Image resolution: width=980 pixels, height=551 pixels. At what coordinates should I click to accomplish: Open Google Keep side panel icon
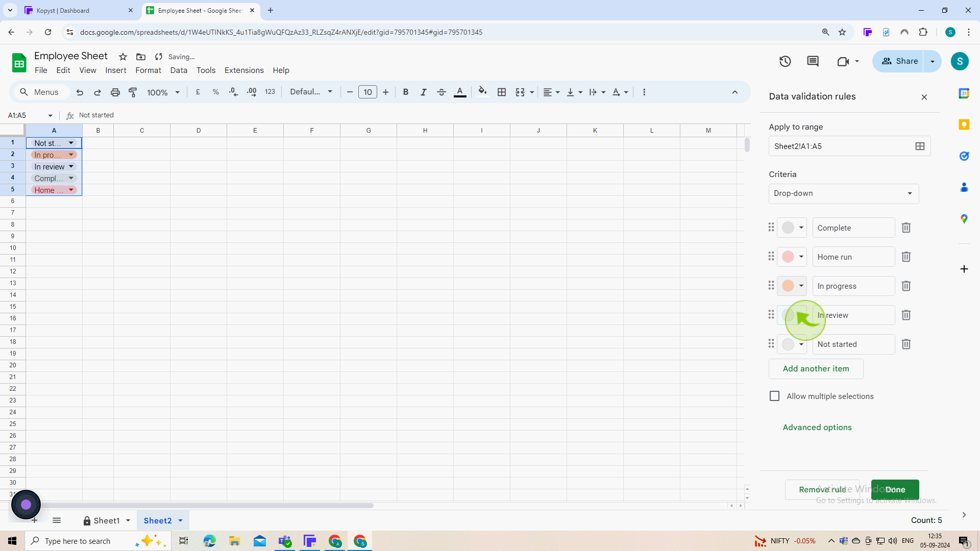pos(964,124)
